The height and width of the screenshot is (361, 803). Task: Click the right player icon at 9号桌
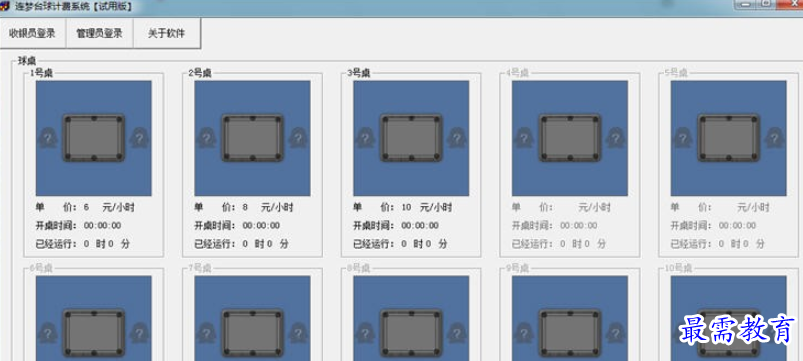pos(616,333)
